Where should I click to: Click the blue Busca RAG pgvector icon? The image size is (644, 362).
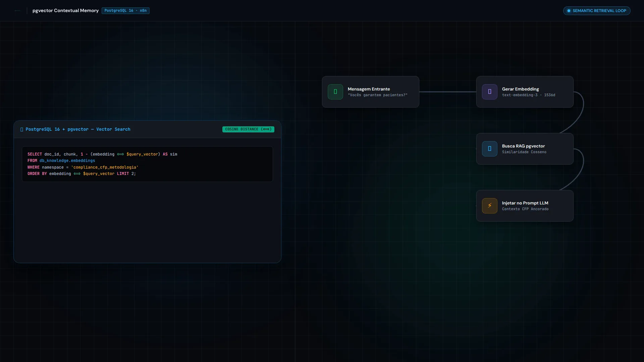[489, 149]
